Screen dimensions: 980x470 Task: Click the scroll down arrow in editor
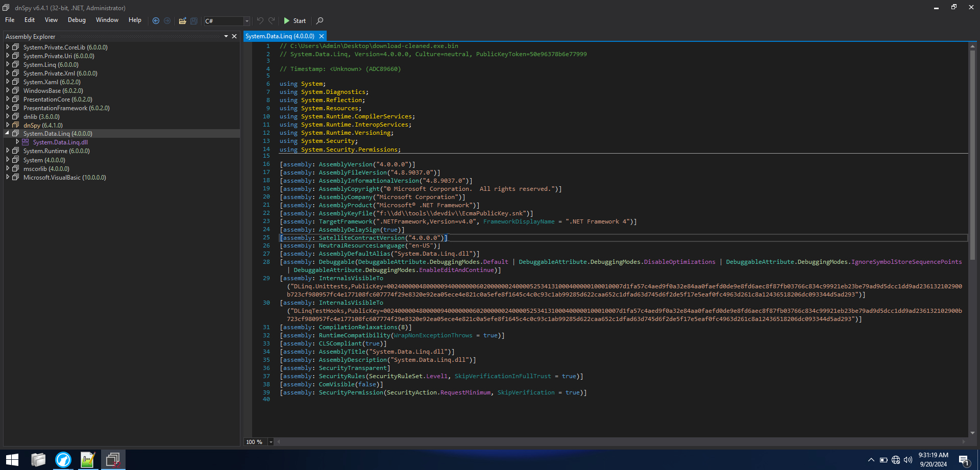pyautogui.click(x=972, y=433)
